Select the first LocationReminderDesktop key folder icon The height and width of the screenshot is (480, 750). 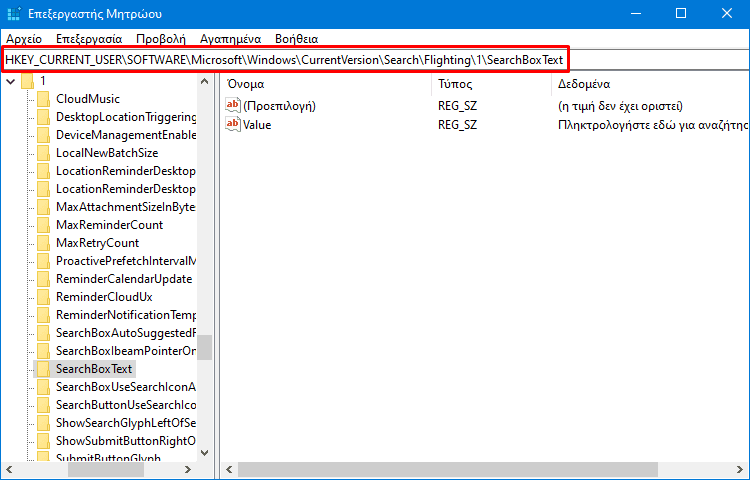[x=43, y=171]
